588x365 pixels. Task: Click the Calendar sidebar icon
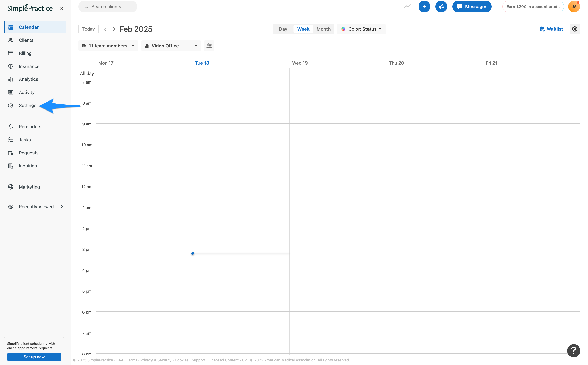click(x=11, y=27)
